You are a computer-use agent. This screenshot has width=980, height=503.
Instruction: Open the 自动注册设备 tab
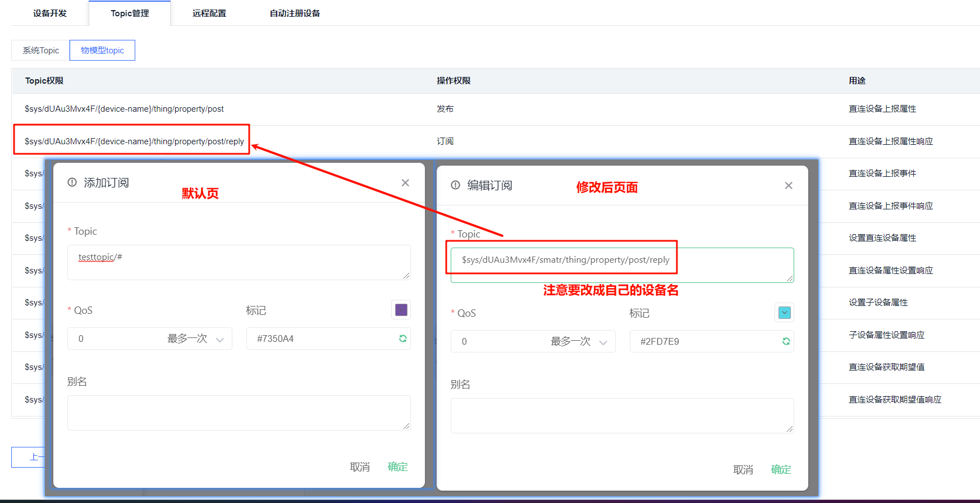coord(295,13)
